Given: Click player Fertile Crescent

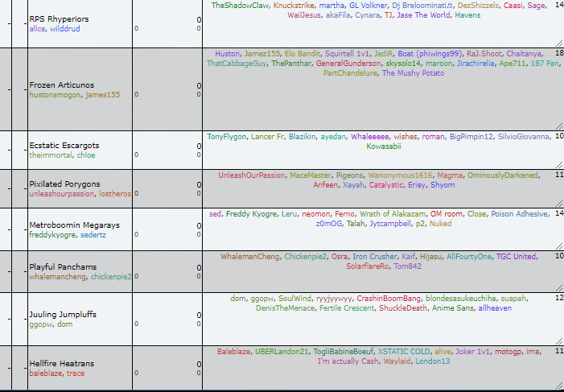Looking at the screenshot, I should tap(347, 308).
